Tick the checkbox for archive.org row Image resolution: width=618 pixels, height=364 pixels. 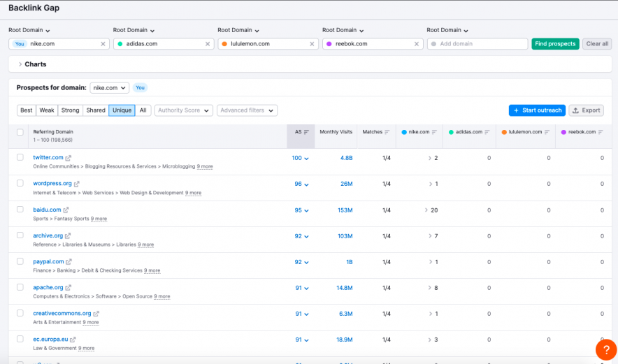pyautogui.click(x=20, y=235)
